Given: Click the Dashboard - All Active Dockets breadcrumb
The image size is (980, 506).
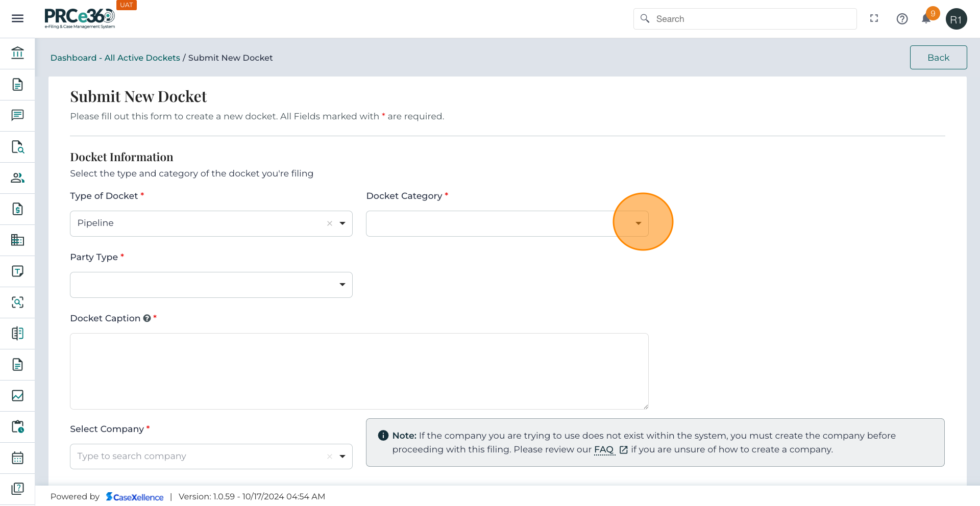Looking at the screenshot, I should (x=115, y=58).
